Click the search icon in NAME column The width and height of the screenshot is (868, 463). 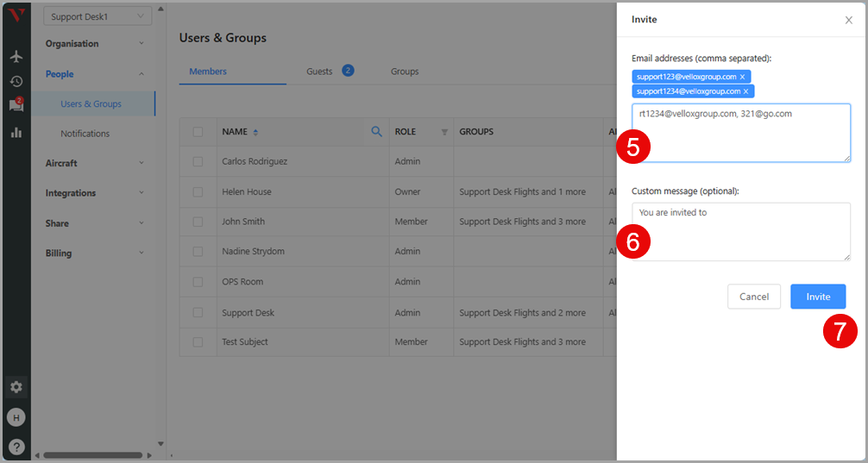pyautogui.click(x=376, y=132)
